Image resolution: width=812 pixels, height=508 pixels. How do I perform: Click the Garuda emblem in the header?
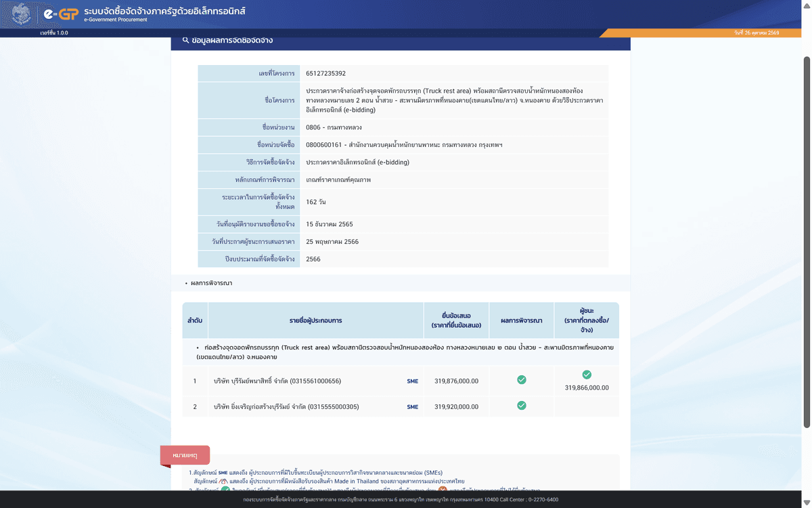[20, 14]
